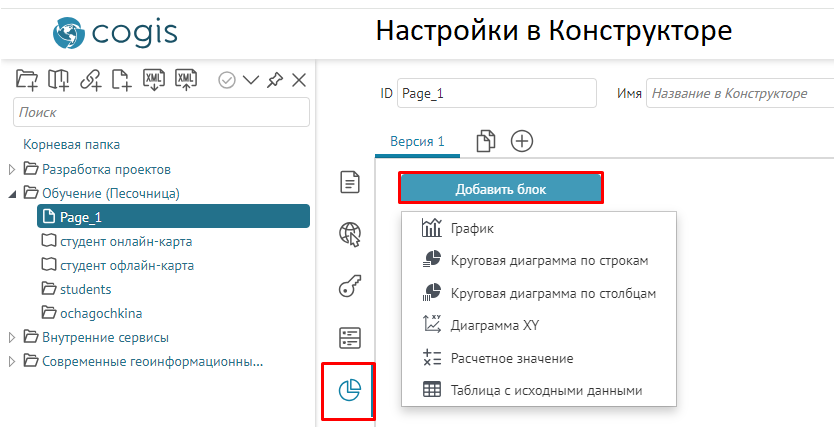834x427 pixels.
Task: Expand the Разработка проектов folder
Action: pos(13,169)
